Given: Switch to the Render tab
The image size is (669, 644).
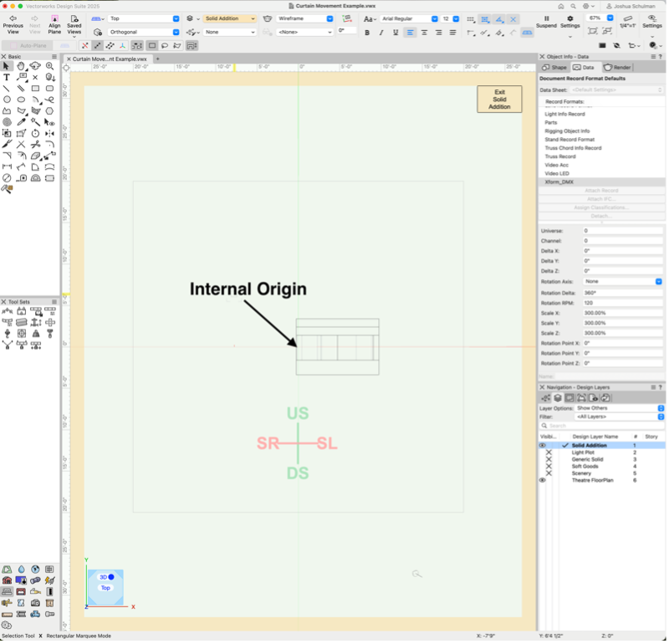Looking at the screenshot, I should (x=618, y=67).
